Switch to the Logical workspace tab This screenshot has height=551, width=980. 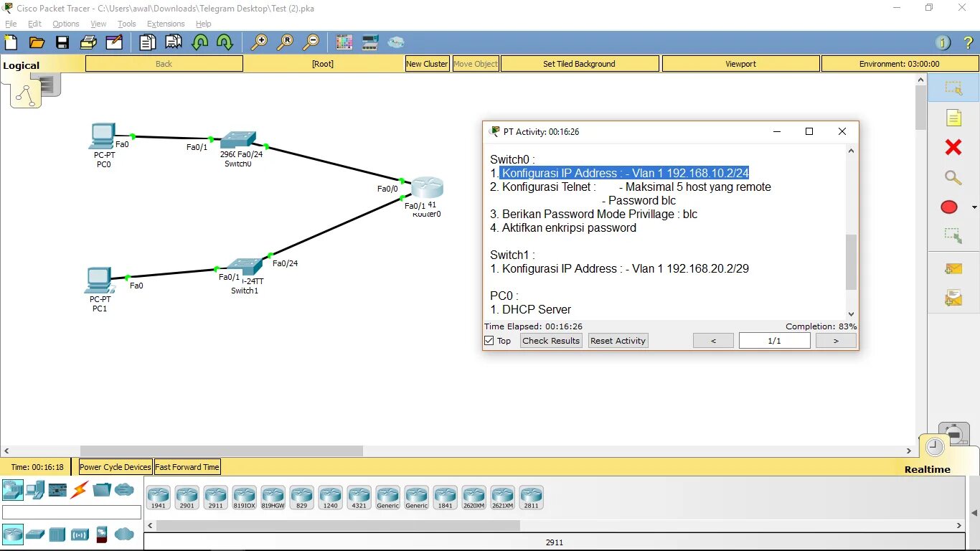pos(22,65)
